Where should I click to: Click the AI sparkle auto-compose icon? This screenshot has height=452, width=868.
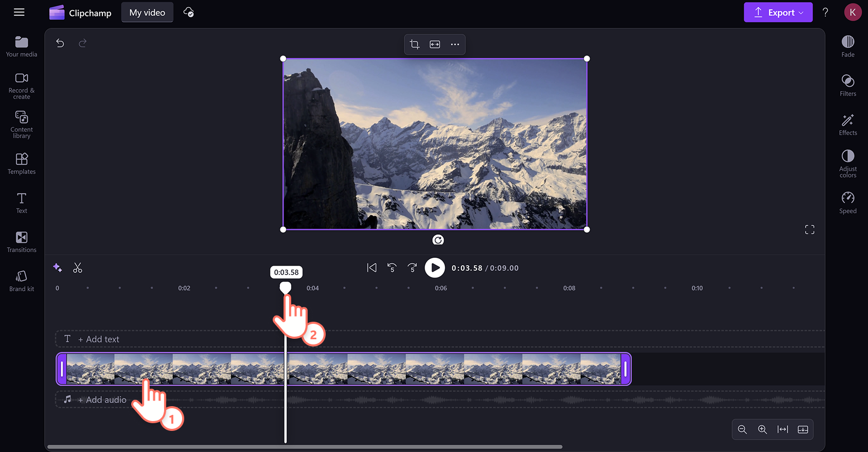[58, 268]
